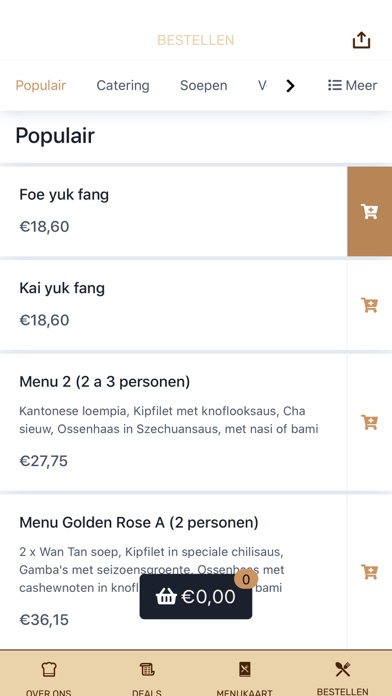This screenshot has width=392, height=696.
Task: Tap the Bestellen header title
Action: point(196,40)
